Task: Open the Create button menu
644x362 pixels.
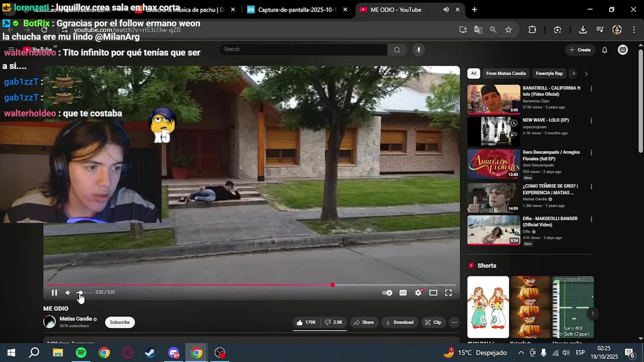Action: click(580, 50)
